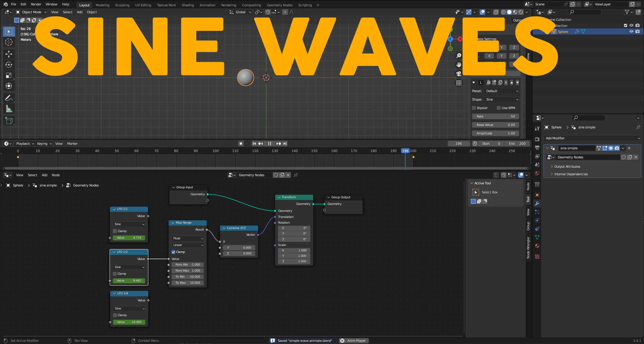Jump to the next keyframe

[279, 144]
